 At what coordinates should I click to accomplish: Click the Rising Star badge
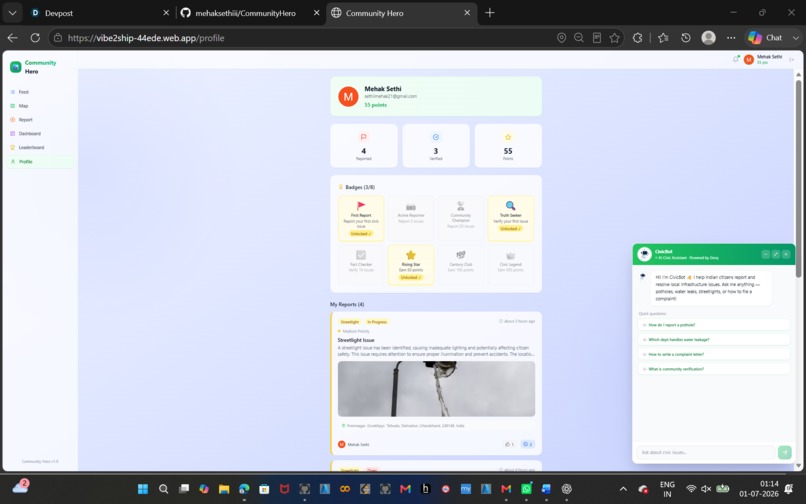[x=411, y=265]
